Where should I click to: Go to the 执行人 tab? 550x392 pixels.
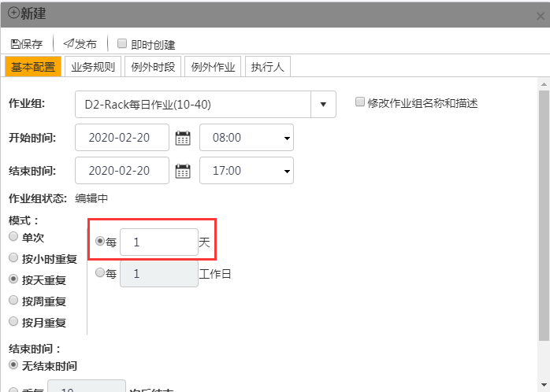[267, 67]
